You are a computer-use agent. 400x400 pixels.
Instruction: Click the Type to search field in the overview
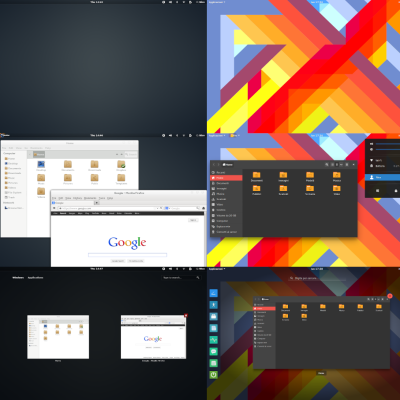tap(181, 278)
